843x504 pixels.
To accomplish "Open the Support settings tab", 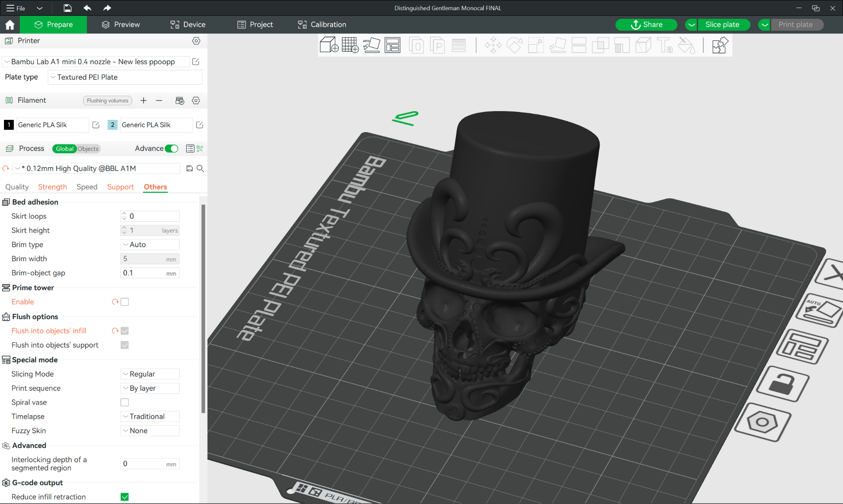I will pos(120,187).
